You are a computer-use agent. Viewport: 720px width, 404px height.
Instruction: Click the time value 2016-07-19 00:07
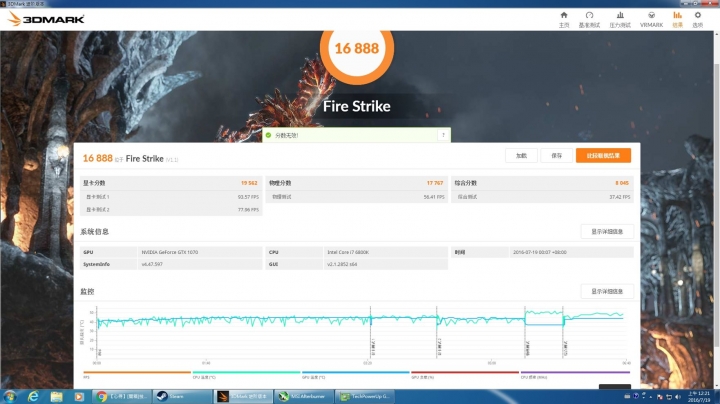pos(540,252)
